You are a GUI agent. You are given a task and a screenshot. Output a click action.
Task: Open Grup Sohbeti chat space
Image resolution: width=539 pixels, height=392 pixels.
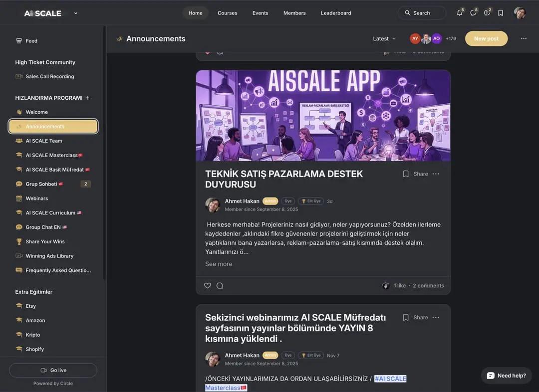point(53,184)
